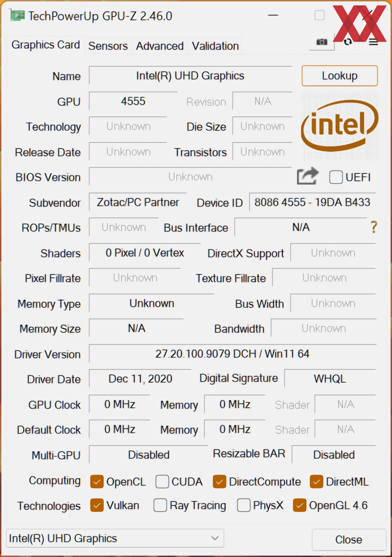Image resolution: width=392 pixels, height=557 pixels.
Task: Click the GPU-Z app icon in title bar
Action: [18, 16]
